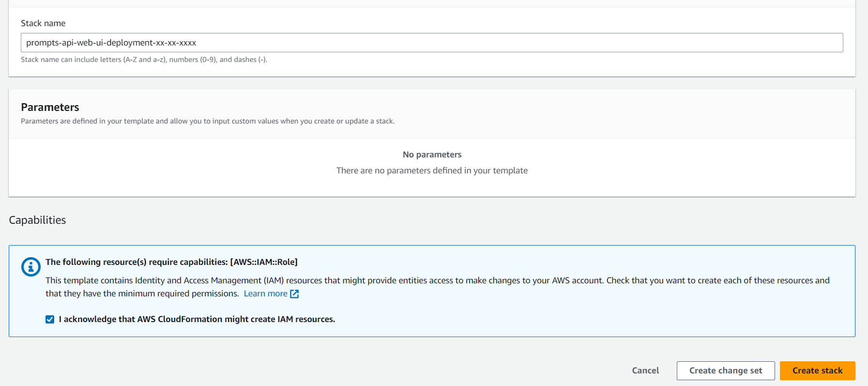Click the 'require capabilities: [AWS::IAM::Role]' alert heading
Image resolution: width=868 pixels, height=386 pixels.
click(171, 262)
